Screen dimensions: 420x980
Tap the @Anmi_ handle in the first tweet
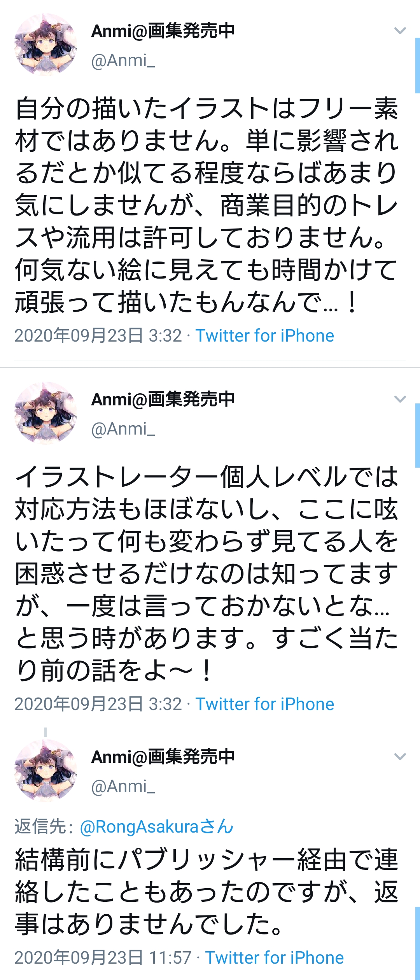coord(123,61)
